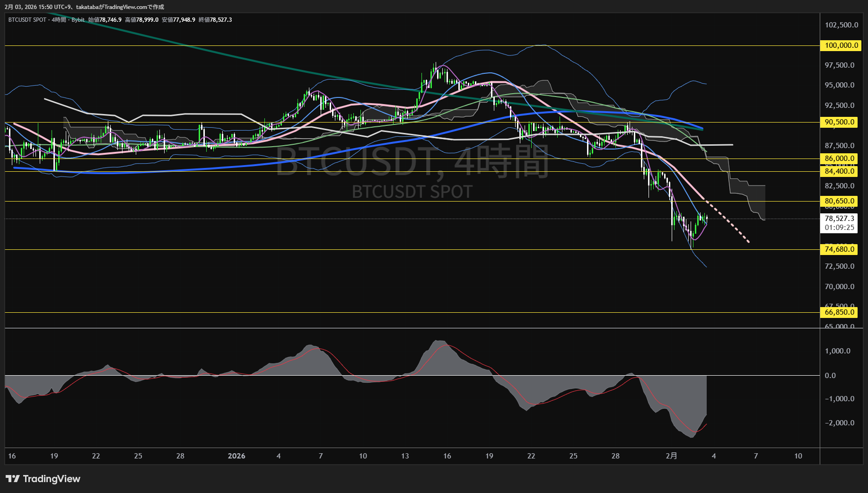Viewport: 868px width, 493px height.
Task: Select the 2月 marker on time axis
Action: [x=671, y=456]
